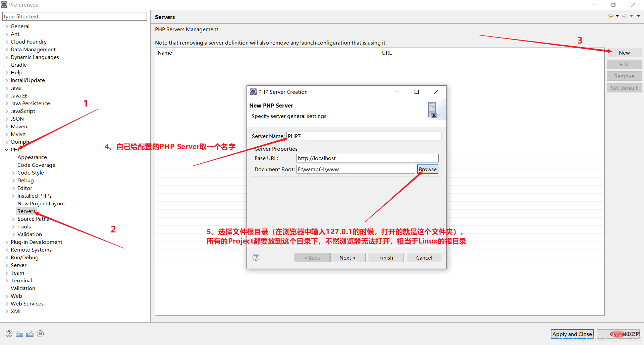Image resolution: width=644 pixels, height=345 pixels.
Task: Expand Code Style under PHP
Action: (x=13, y=173)
